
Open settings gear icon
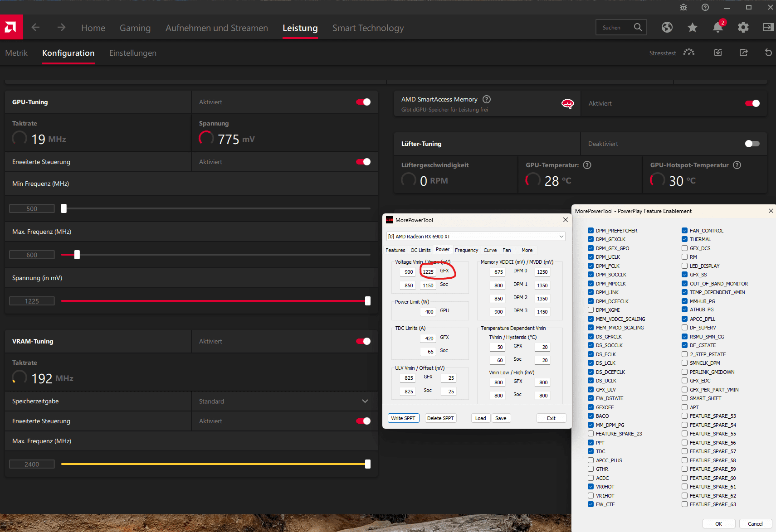pyautogui.click(x=743, y=27)
